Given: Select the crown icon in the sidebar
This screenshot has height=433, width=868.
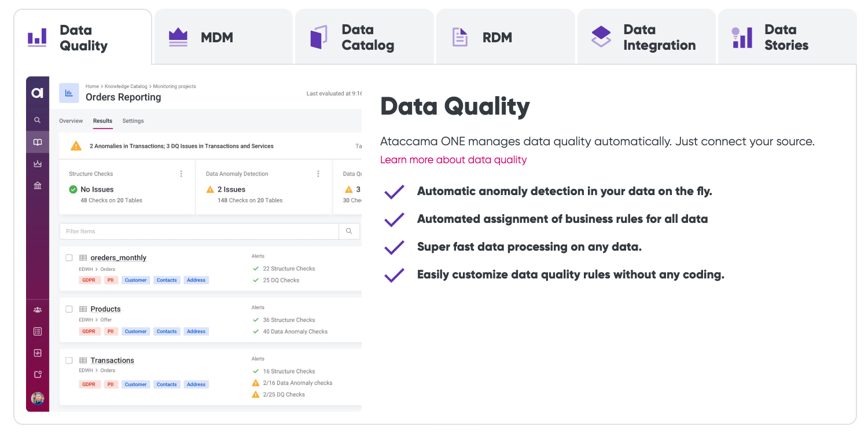Looking at the screenshot, I should coord(38,164).
